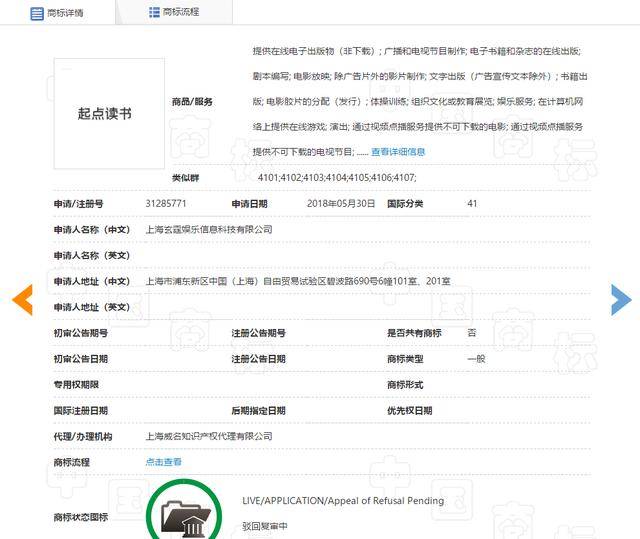The width and height of the screenshot is (640, 539).
Task: Click the 商标流程 tab list icon
Action: pos(154,12)
